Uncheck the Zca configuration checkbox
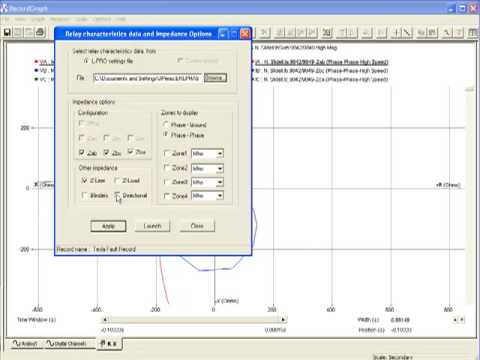Image resolution: width=480 pixels, height=360 pixels. [131, 152]
